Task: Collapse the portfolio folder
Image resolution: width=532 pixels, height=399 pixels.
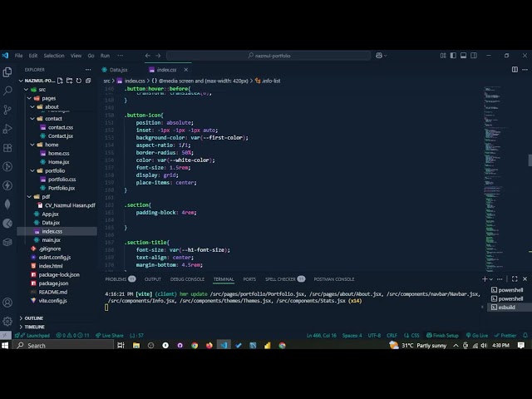Action: [x=32, y=170]
